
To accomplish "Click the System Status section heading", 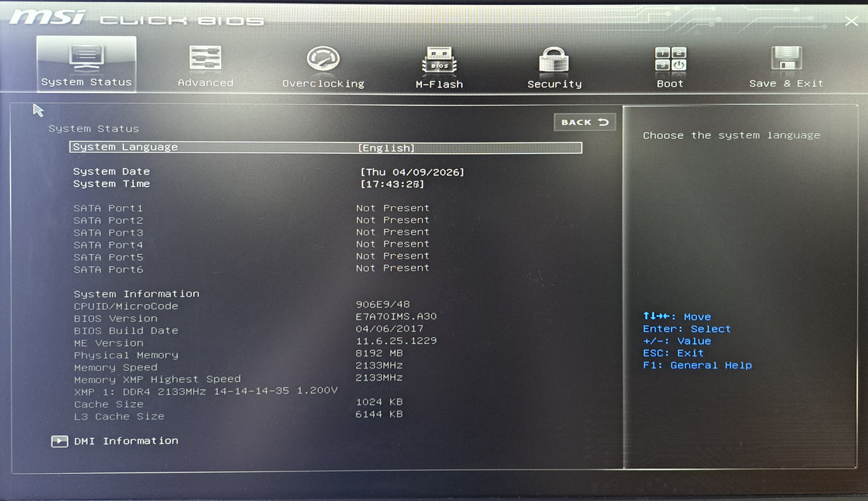I will tap(94, 129).
